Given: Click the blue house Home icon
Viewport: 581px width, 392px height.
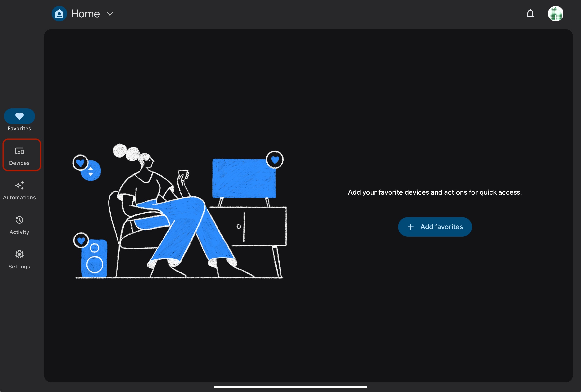Looking at the screenshot, I should coord(59,14).
